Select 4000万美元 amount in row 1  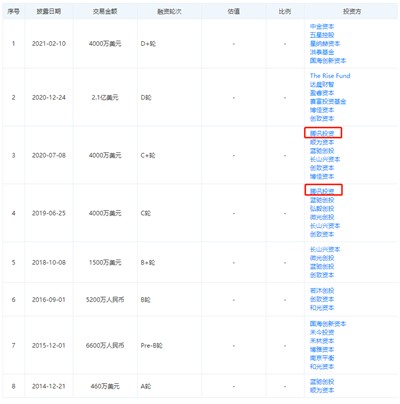tap(105, 44)
